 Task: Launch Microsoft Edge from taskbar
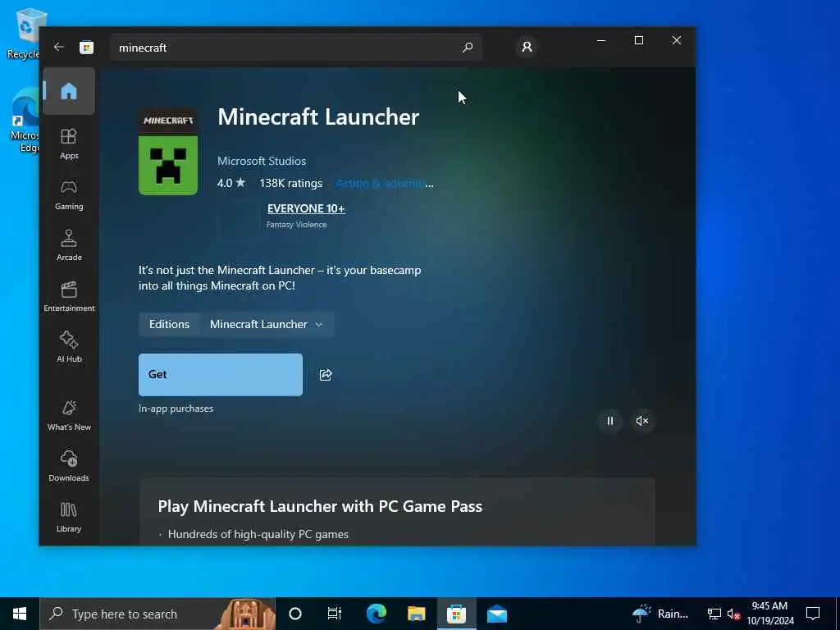pyautogui.click(x=376, y=614)
